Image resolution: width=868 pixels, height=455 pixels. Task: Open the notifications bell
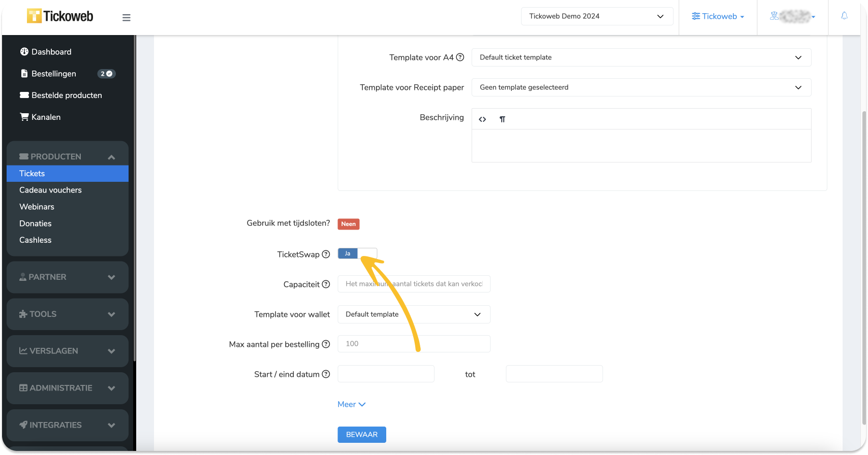[844, 16]
